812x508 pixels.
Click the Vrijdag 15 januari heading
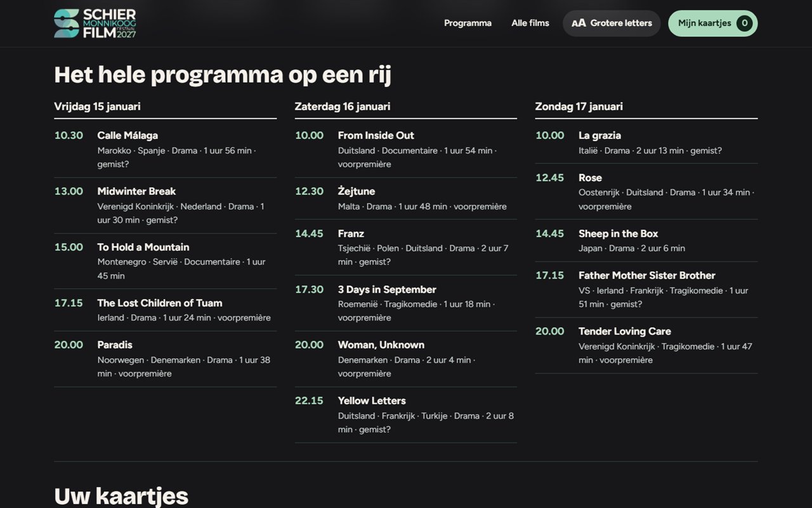click(98, 107)
